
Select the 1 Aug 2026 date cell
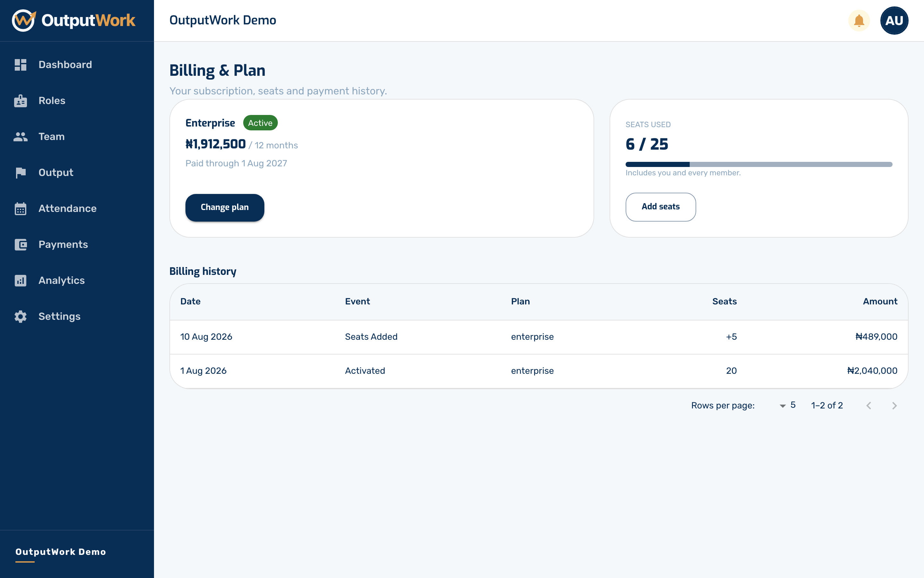(x=203, y=371)
